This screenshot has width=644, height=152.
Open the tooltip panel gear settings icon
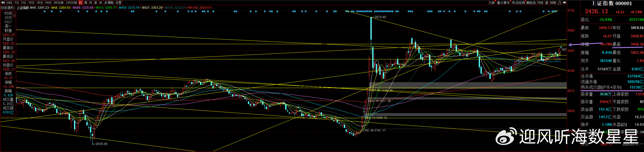coord(15,16)
